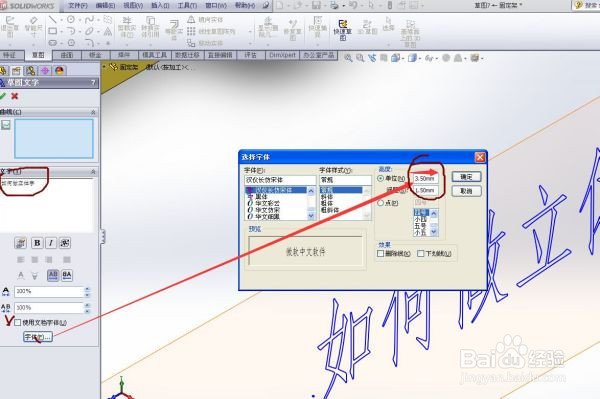
Task: Open the 文件(F) menu
Action: coord(78,5)
